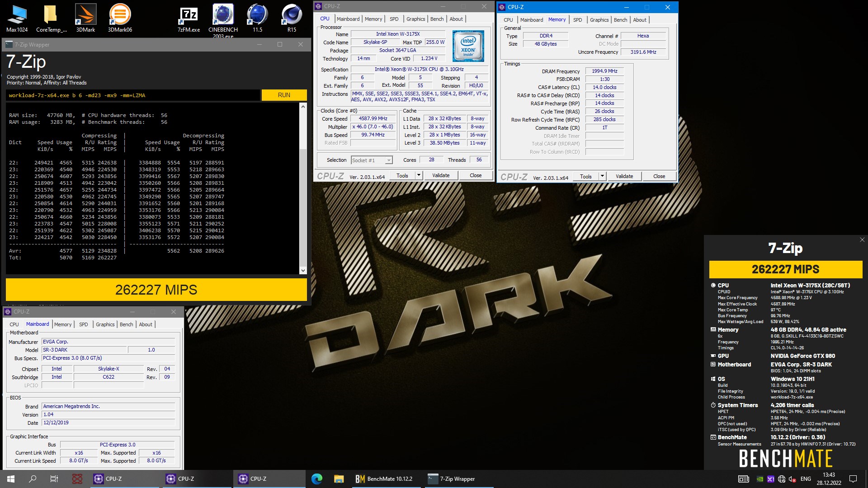Click the 262227 MIPS result bar
The width and height of the screenshot is (868, 488).
point(156,290)
